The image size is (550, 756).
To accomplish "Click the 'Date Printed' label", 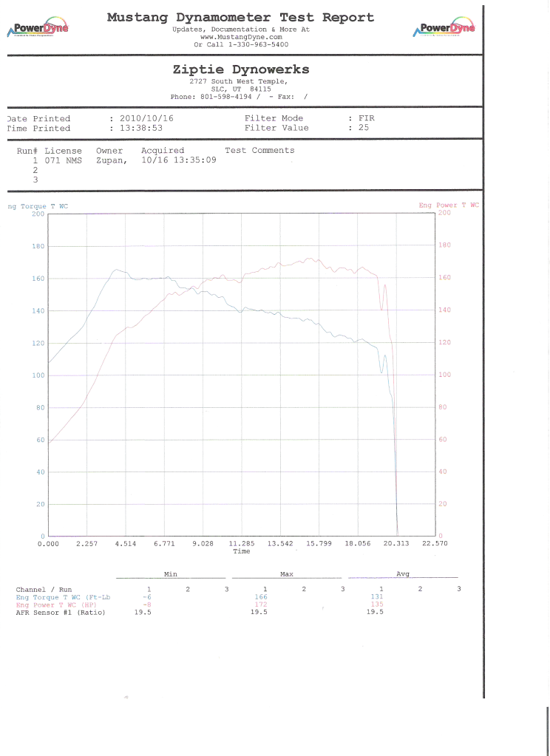I will (38, 118).
